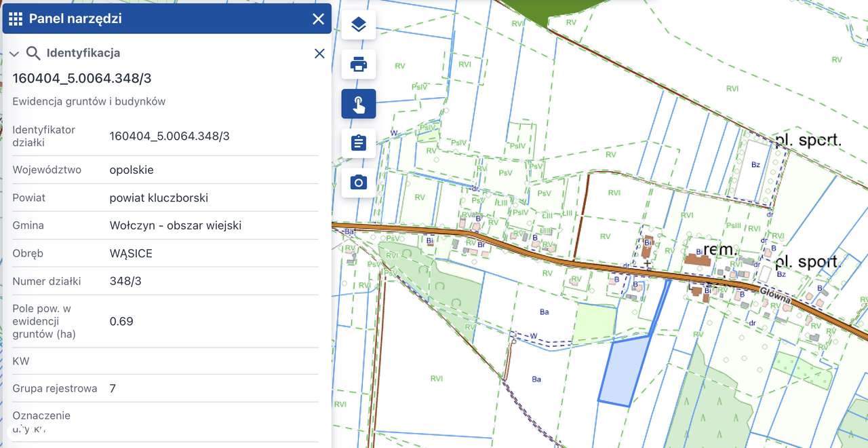Click the print map button

coord(359,64)
